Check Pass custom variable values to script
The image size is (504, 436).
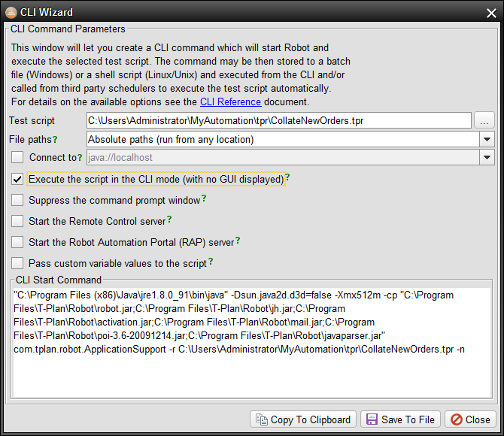click(17, 264)
